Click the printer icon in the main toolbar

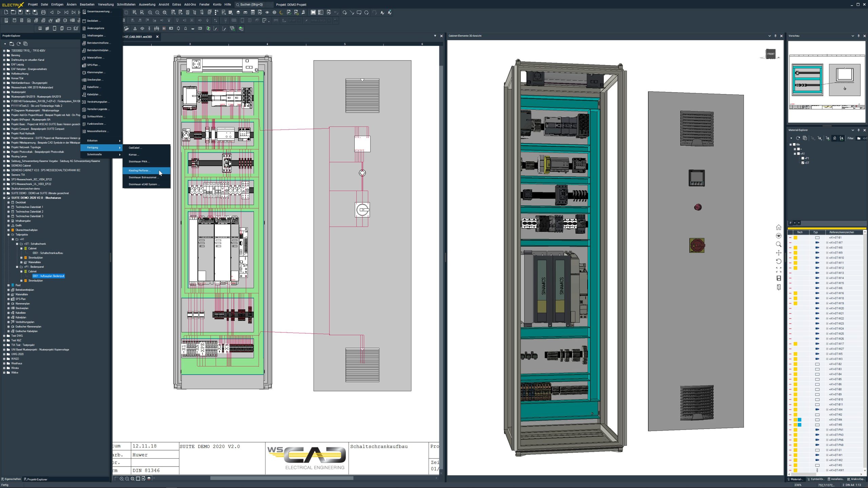(43, 12)
